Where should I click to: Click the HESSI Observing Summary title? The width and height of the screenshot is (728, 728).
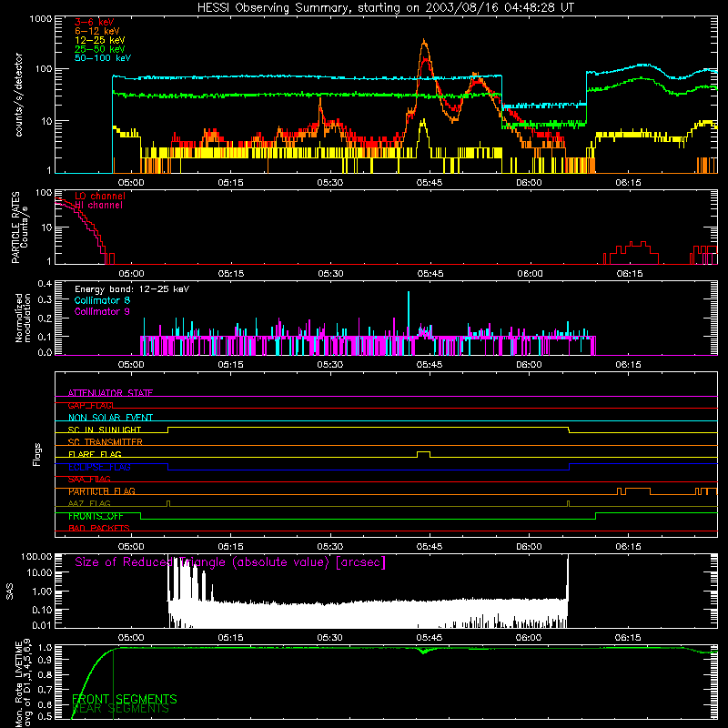(385, 8)
